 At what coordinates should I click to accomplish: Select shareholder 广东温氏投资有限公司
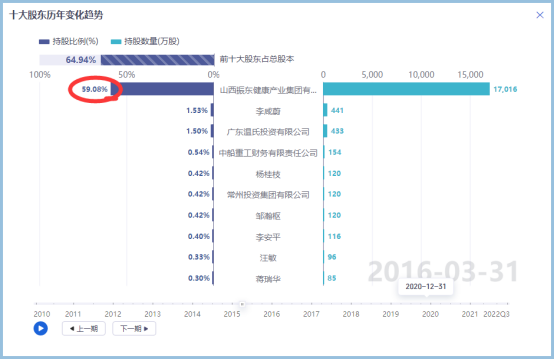click(x=268, y=132)
